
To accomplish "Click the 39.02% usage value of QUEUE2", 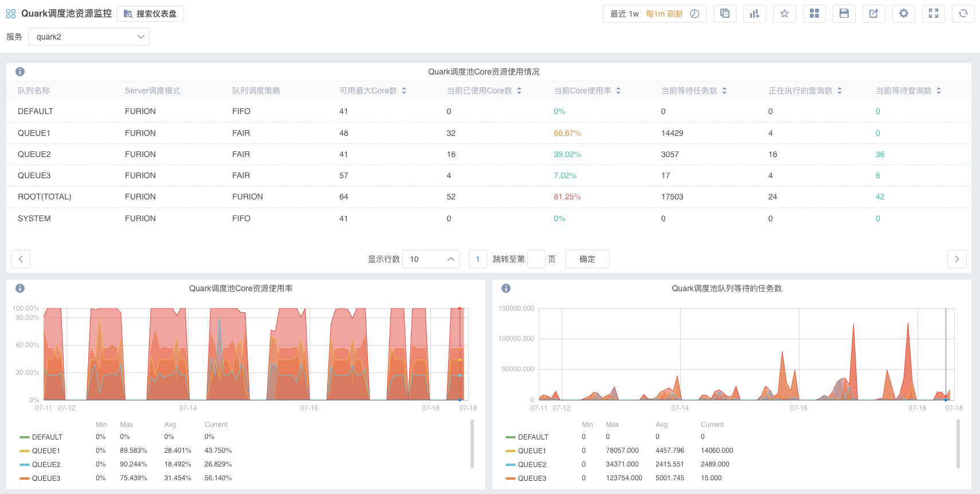I will 567,154.
